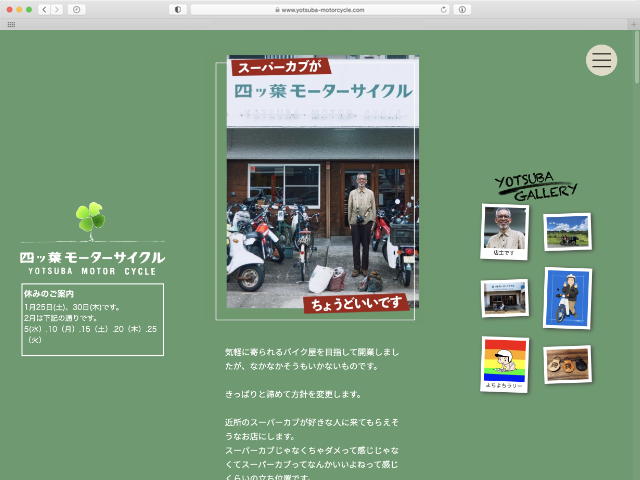640x480 pixels.
Task: Open the storefront photo thumbnail
Action: pyautogui.click(x=505, y=298)
